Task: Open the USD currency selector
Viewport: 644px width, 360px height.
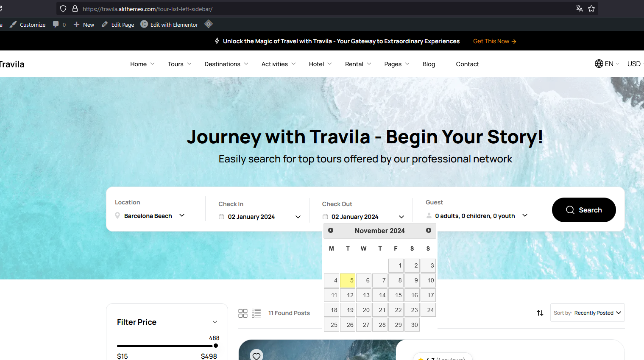Action: pos(635,64)
